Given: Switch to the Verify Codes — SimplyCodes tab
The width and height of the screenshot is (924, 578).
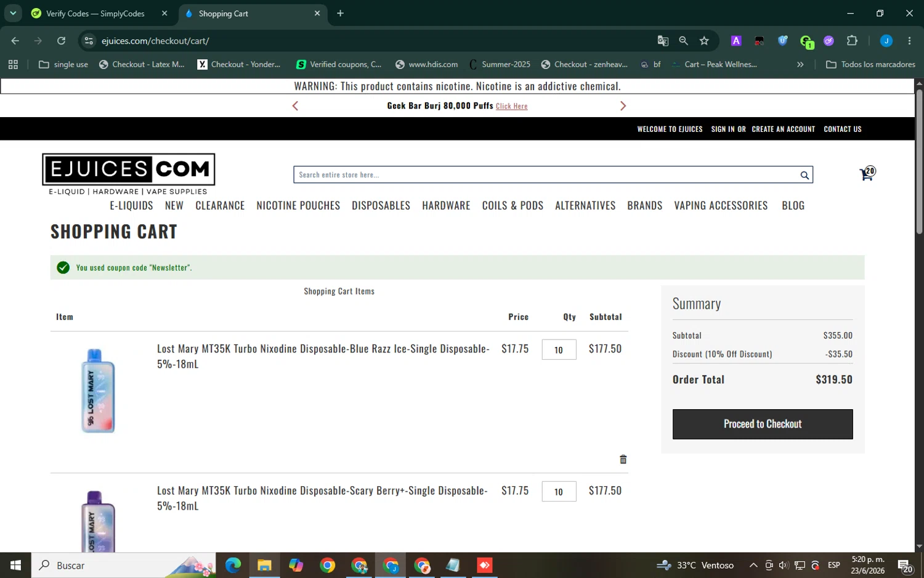Looking at the screenshot, I should point(95,14).
